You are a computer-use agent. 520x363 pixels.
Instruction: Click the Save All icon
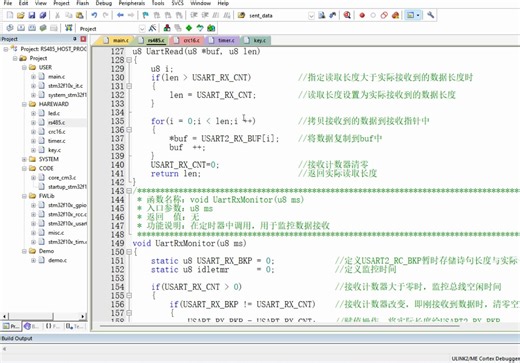tap(43, 15)
